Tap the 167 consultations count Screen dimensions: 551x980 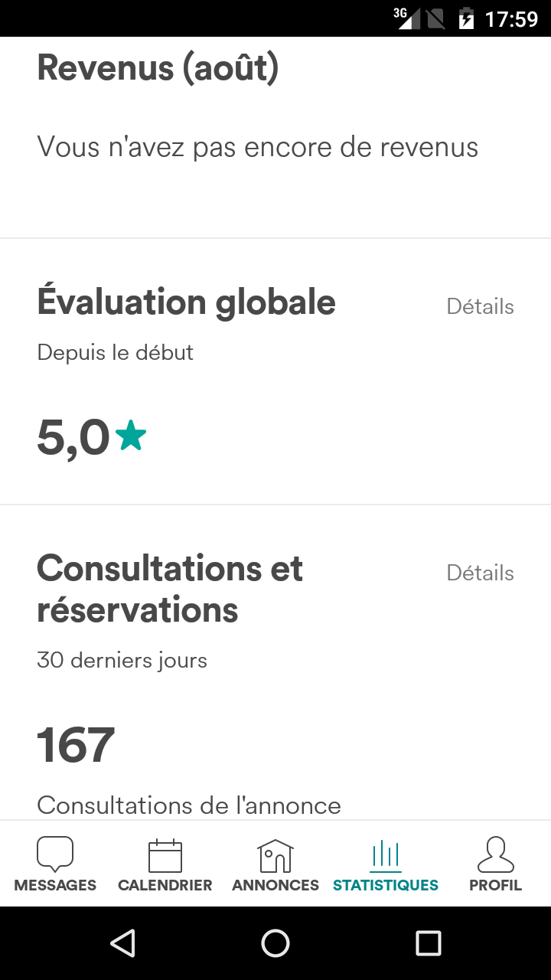[x=76, y=745]
